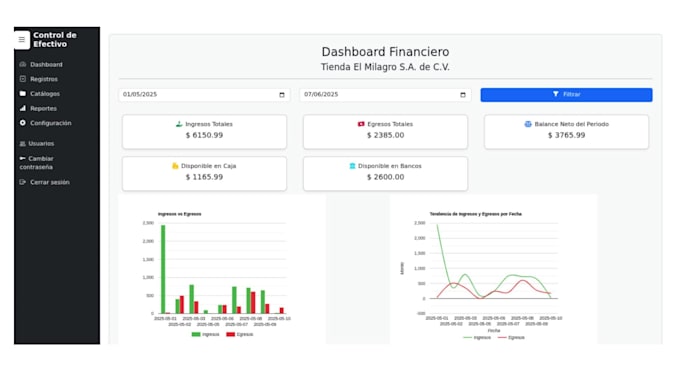
Task: Focus the start date field 01/05/2025
Action: click(204, 95)
